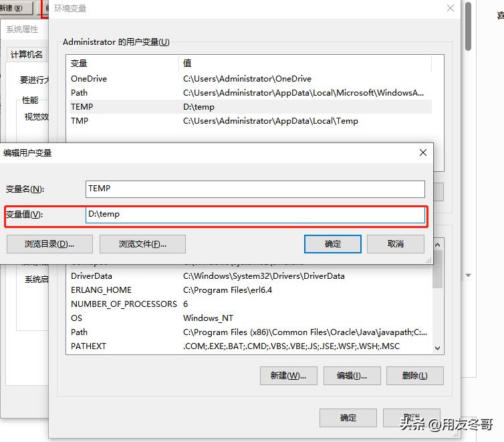The width and height of the screenshot is (504, 442).
Task: Click the 变量 column header in user variables
Action: [122, 64]
